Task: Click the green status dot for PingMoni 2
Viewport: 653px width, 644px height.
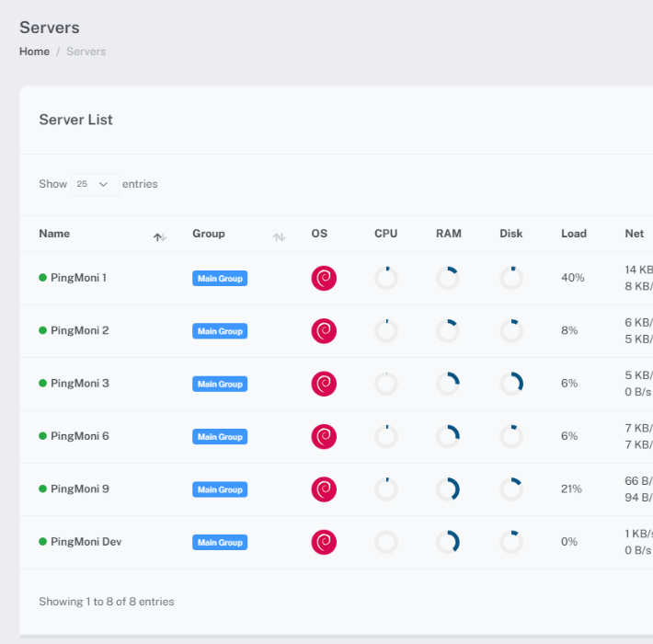Action: (42, 331)
